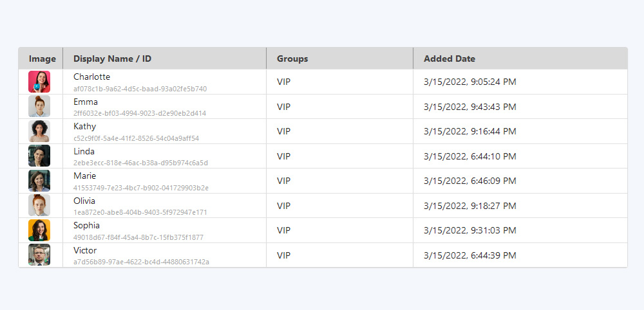This screenshot has width=644, height=310.
Task: Click Linda's avatar thumbnail
Action: [x=39, y=156]
